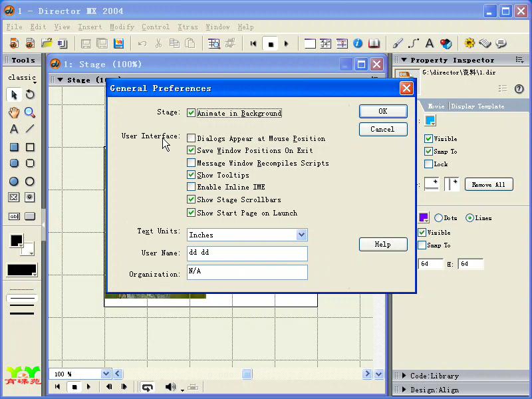Open the stage zoom percentage dropdown
532x399 pixels.
click(x=106, y=374)
